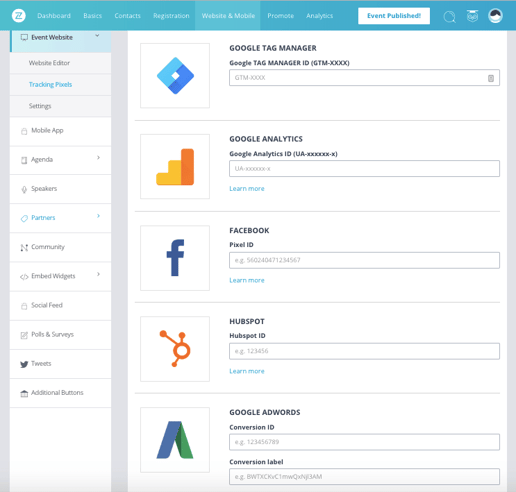Screen dimensions: 516x492
Task: Open the Additional Buttons sidebar item
Action: click(60, 393)
